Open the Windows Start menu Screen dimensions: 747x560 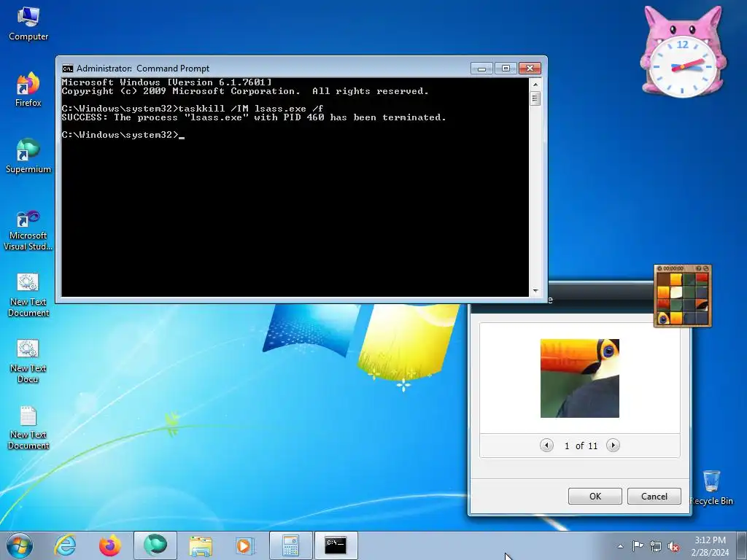tap(20, 545)
